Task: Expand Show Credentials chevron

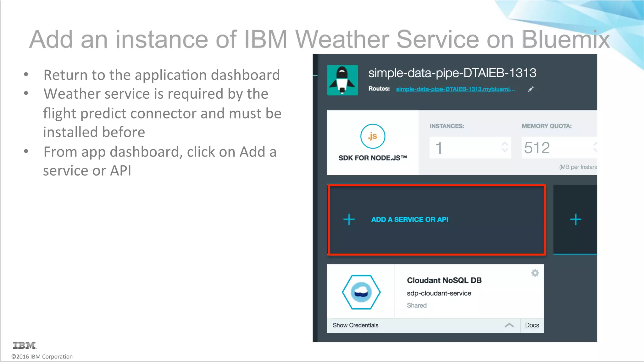Action: (x=509, y=325)
